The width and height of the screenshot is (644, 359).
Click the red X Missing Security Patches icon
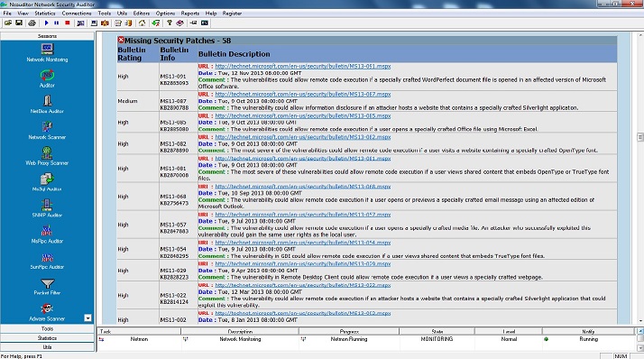pos(121,40)
